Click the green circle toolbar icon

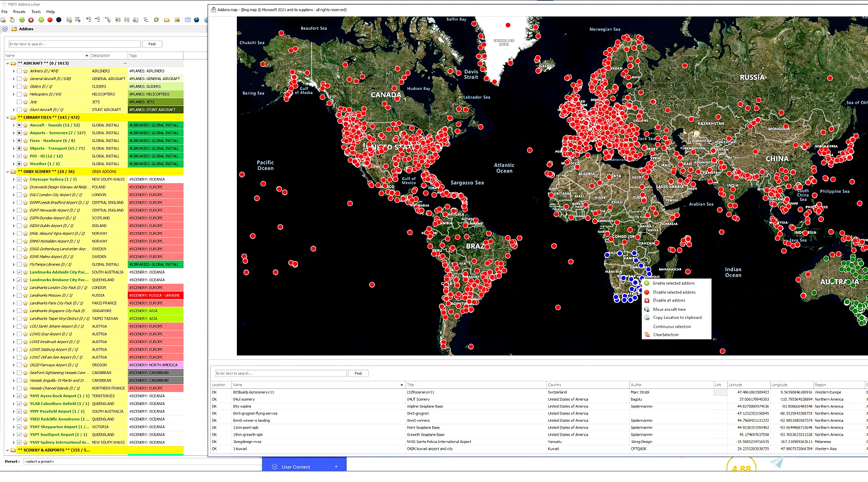click(41, 20)
